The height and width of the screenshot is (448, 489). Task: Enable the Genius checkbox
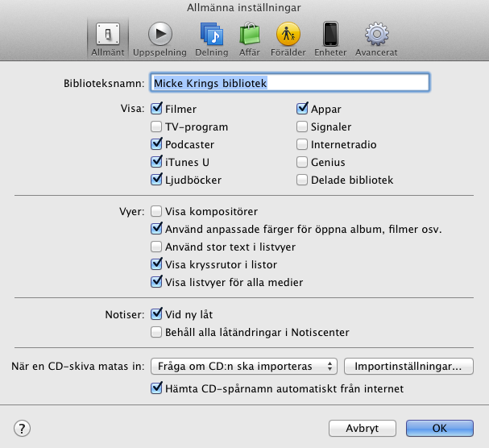click(303, 163)
